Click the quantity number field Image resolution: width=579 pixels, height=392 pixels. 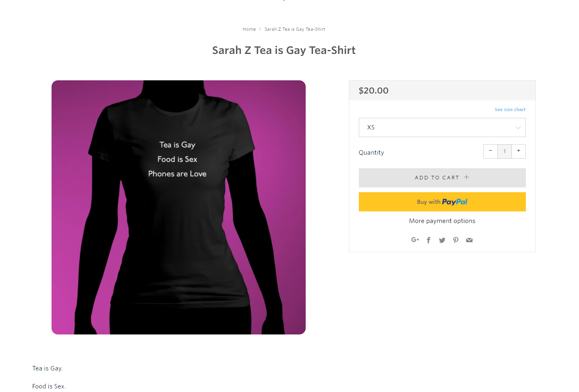pos(505,151)
